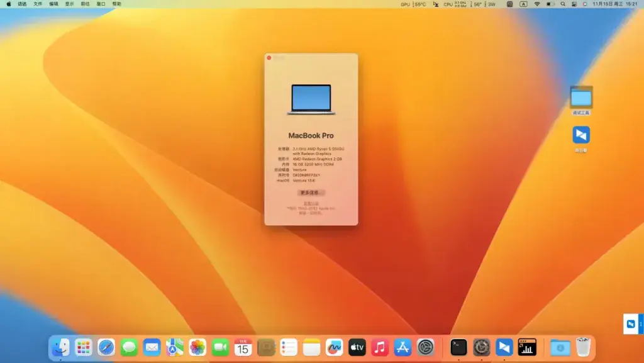
Task: Open Launchpad in the Dock
Action: pos(84,348)
